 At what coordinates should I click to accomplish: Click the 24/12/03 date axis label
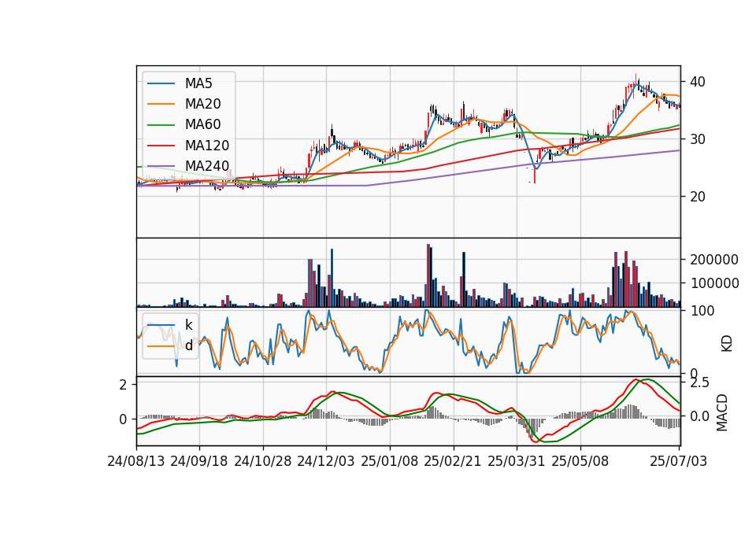click(x=326, y=461)
